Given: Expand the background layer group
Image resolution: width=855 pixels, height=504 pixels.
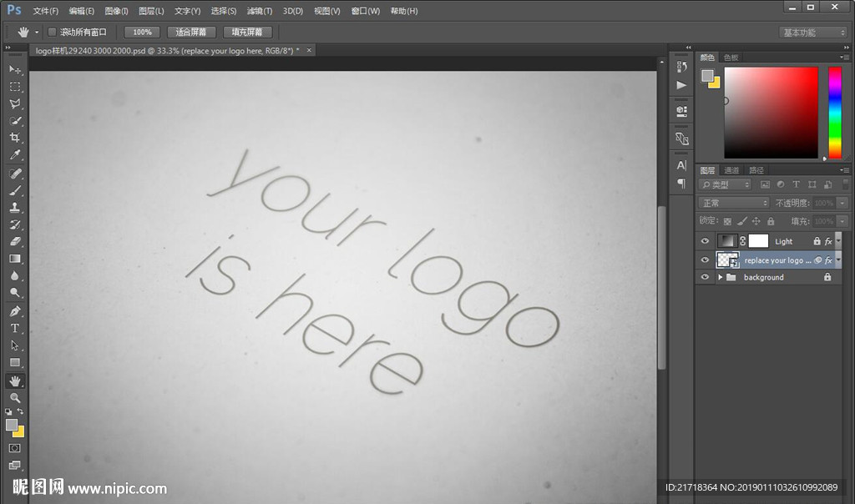Looking at the screenshot, I should coord(720,277).
